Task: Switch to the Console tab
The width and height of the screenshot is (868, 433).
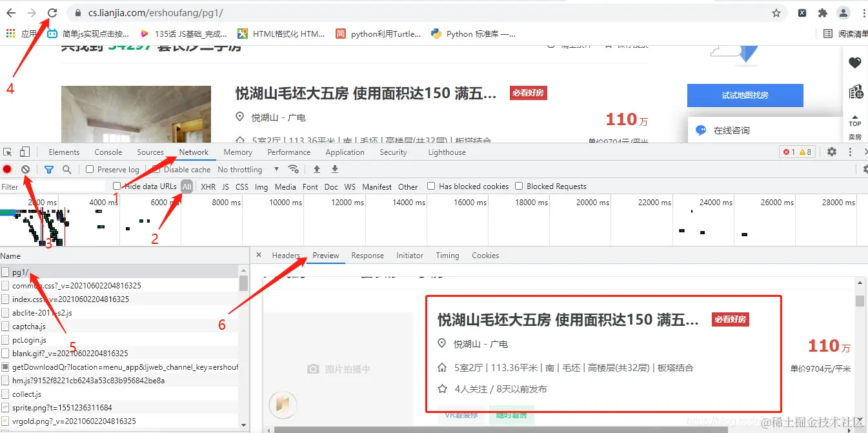Action: click(x=107, y=152)
